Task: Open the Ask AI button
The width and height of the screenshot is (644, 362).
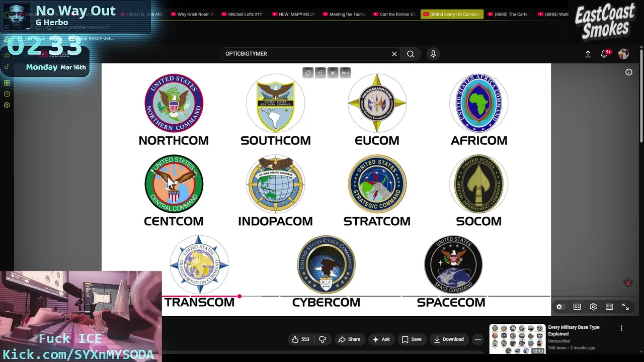Action: point(381,339)
